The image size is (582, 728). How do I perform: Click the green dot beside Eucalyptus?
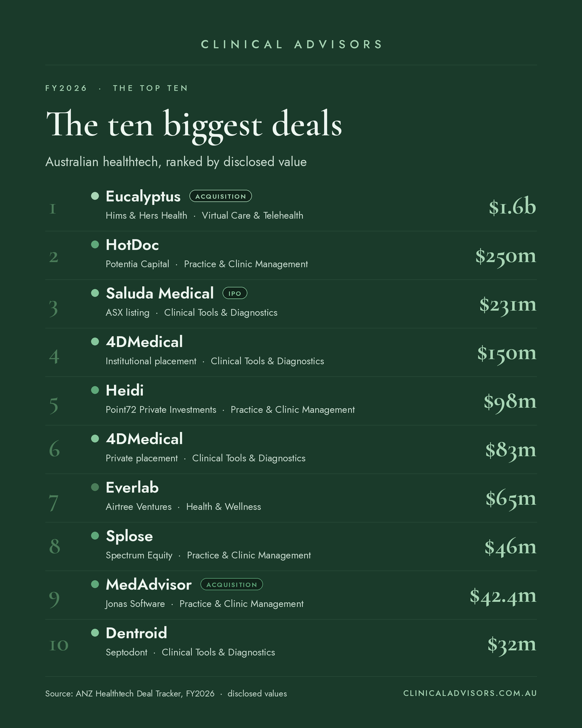[95, 196]
